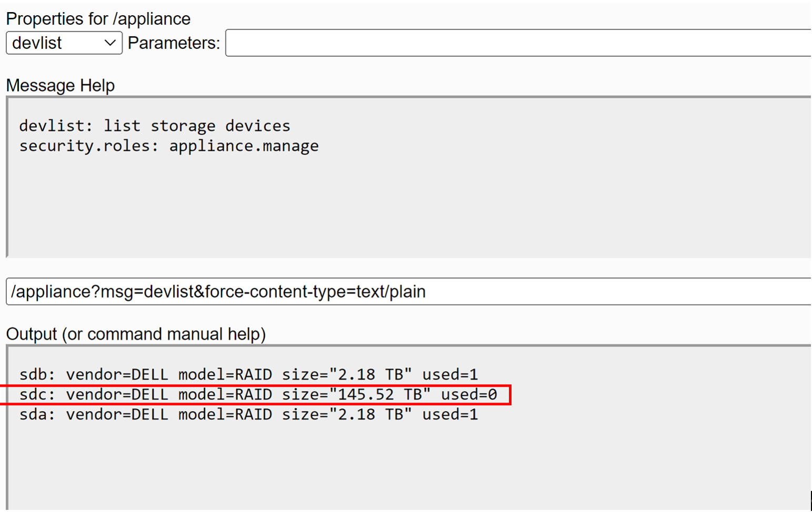This screenshot has height=512, width=812.
Task: Select the sdb device line in output
Action: 248,375
